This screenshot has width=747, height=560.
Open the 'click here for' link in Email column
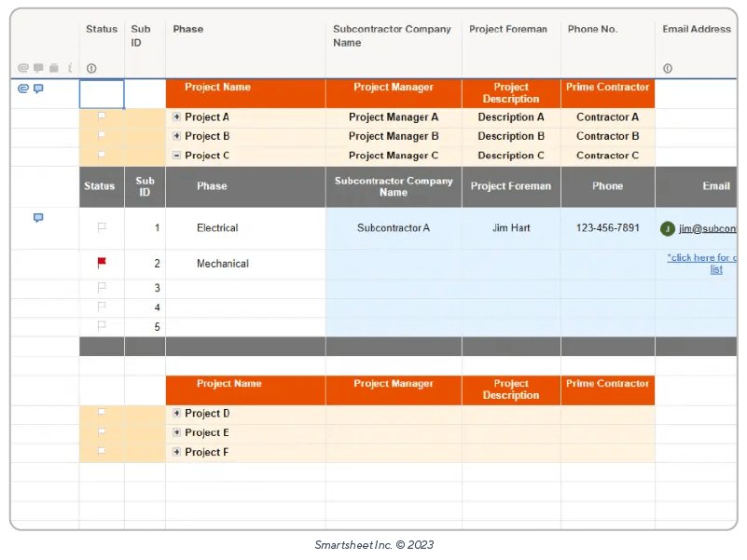702,258
